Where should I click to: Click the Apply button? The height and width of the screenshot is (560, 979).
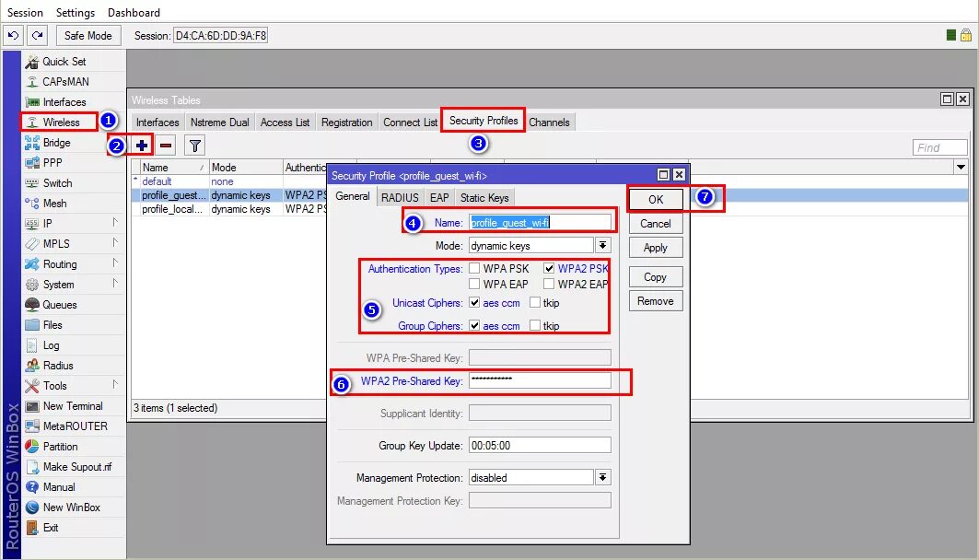tap(656, 248)
